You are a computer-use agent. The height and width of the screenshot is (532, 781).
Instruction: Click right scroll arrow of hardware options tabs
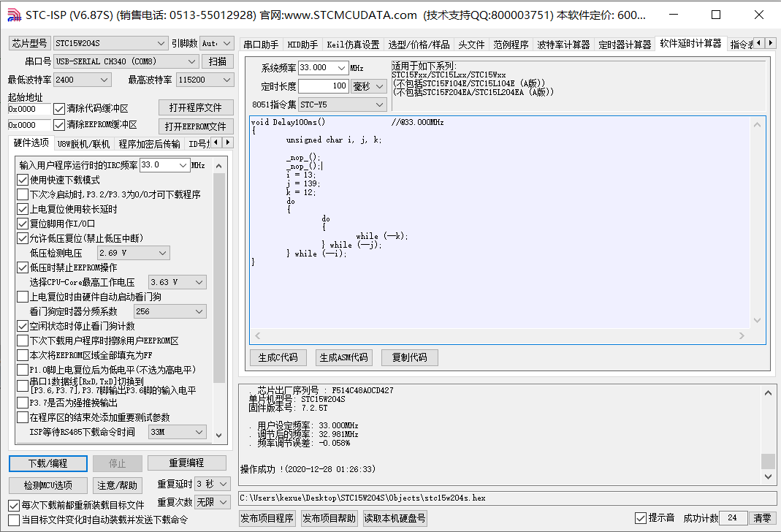pos(227,143)
